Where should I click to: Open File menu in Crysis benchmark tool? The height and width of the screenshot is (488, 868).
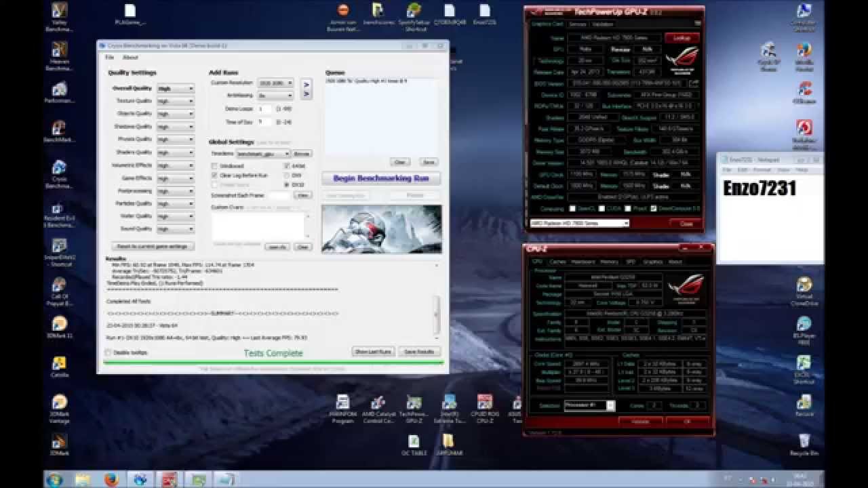(x=109, y=58)
